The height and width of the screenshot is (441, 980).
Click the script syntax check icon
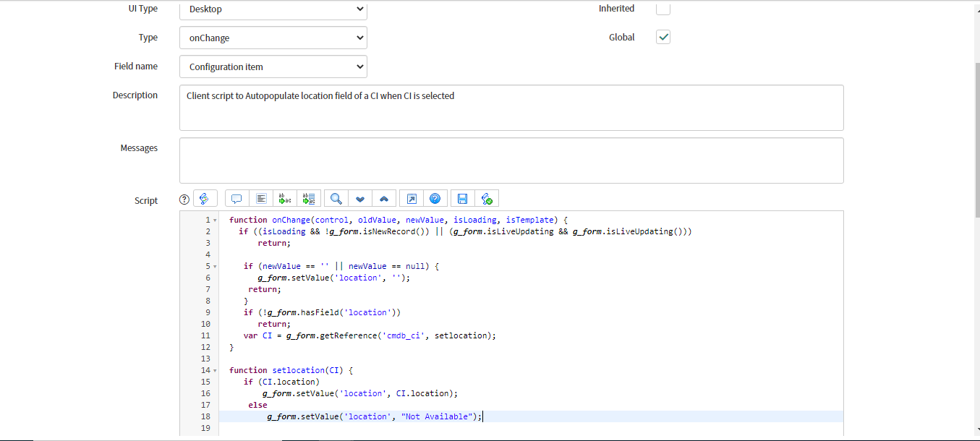tap(487, 199)
